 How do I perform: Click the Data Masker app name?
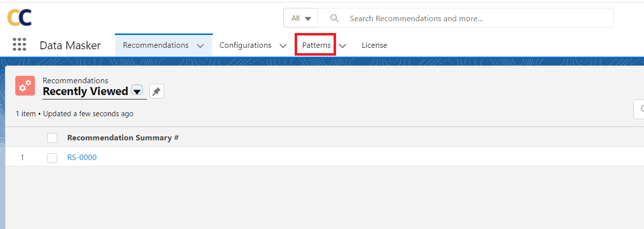point(70,45)
